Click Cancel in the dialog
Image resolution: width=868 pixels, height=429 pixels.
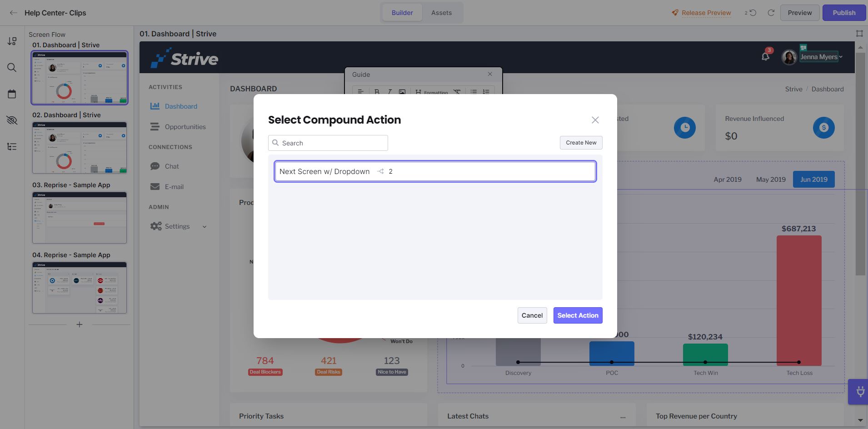[x=532, y=315]
